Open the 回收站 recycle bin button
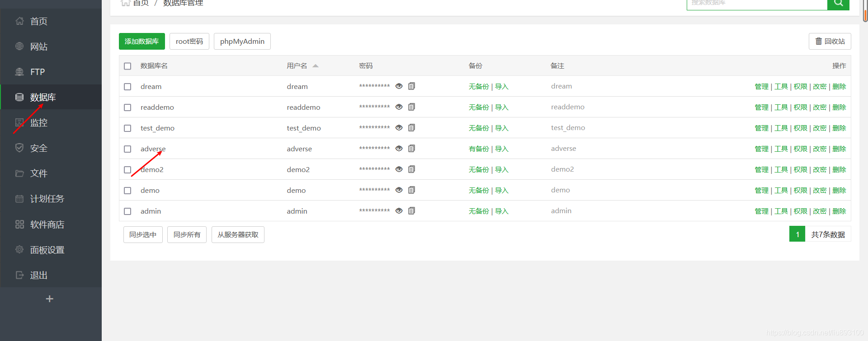Image resolution: width=868 pixels, height=341 pixels. click(830, 41)
